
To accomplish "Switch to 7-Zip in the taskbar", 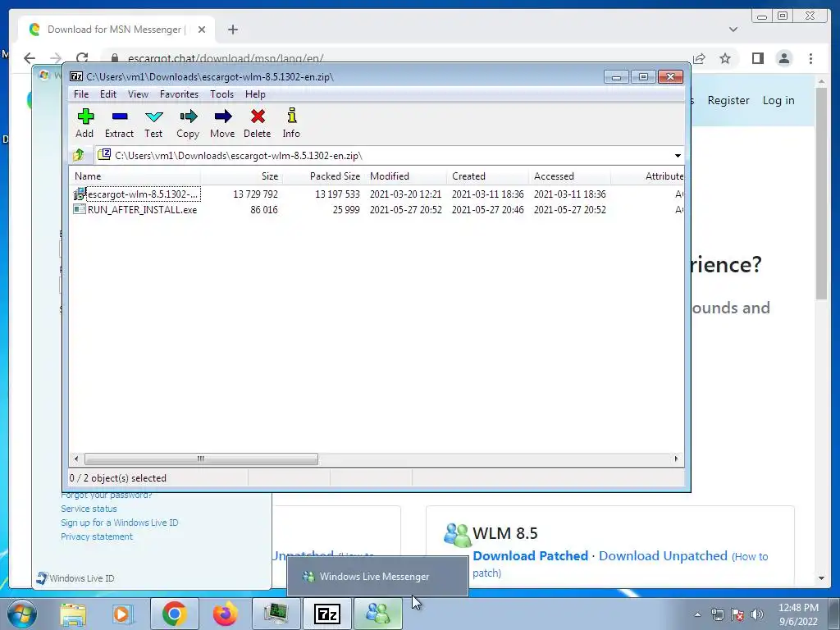I will coord(326,614).
